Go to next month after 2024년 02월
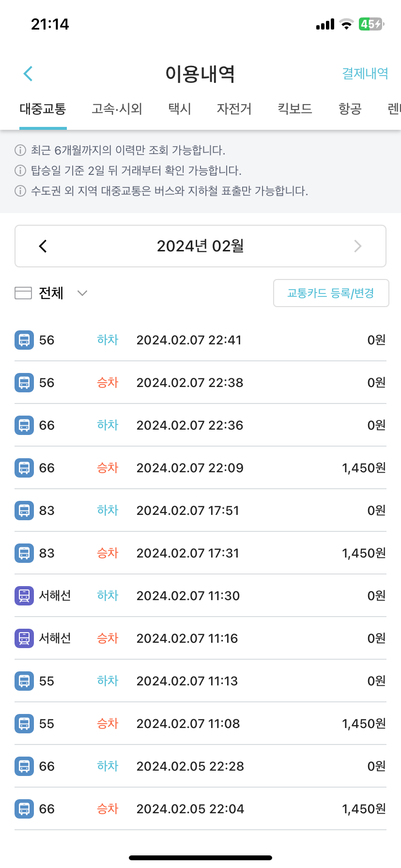401x868 pixels. pos(358,246)
